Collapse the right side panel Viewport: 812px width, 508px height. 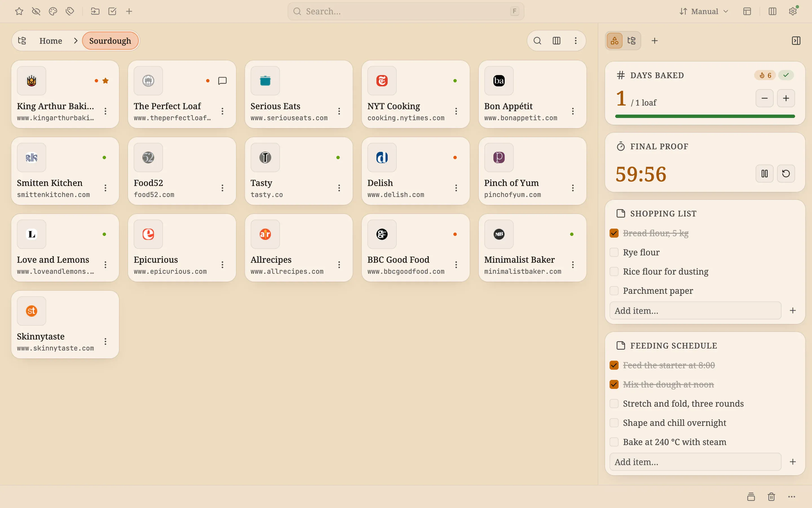[796, 41]
